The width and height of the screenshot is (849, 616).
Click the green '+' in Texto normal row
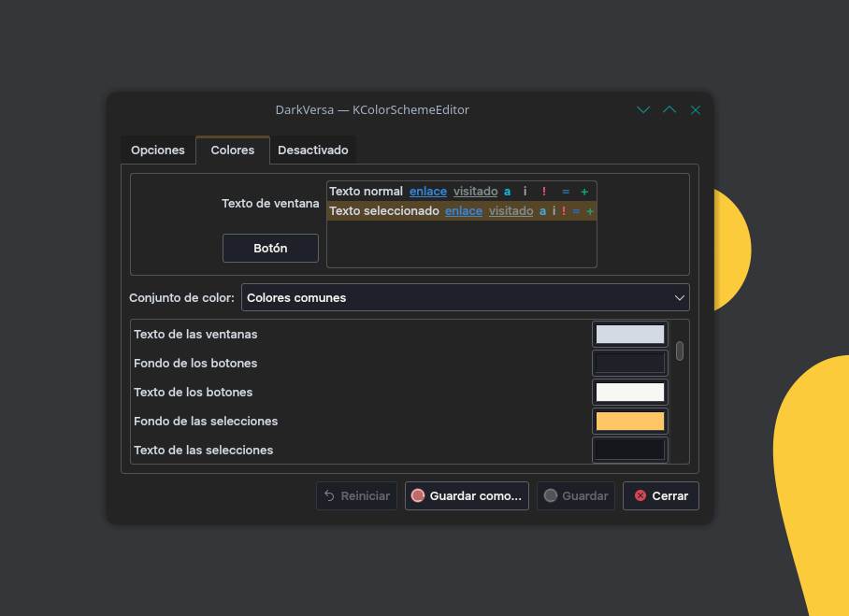584,192
